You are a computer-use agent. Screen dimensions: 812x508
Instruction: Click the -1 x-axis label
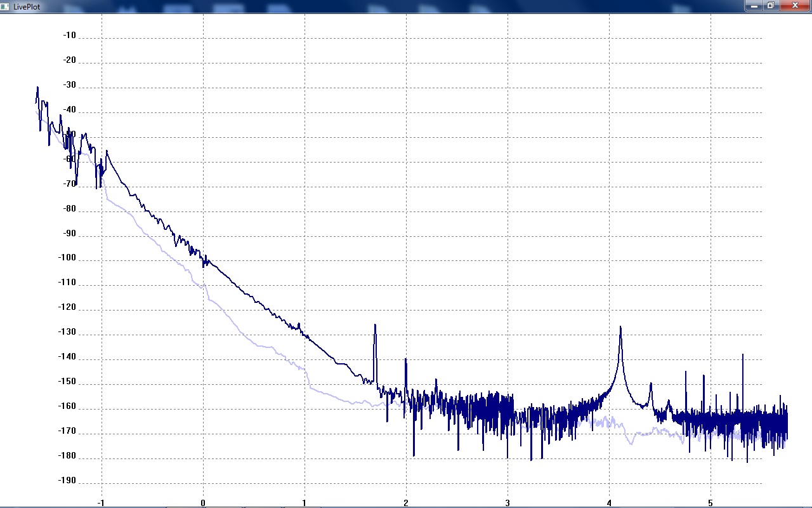click(101, 502)
